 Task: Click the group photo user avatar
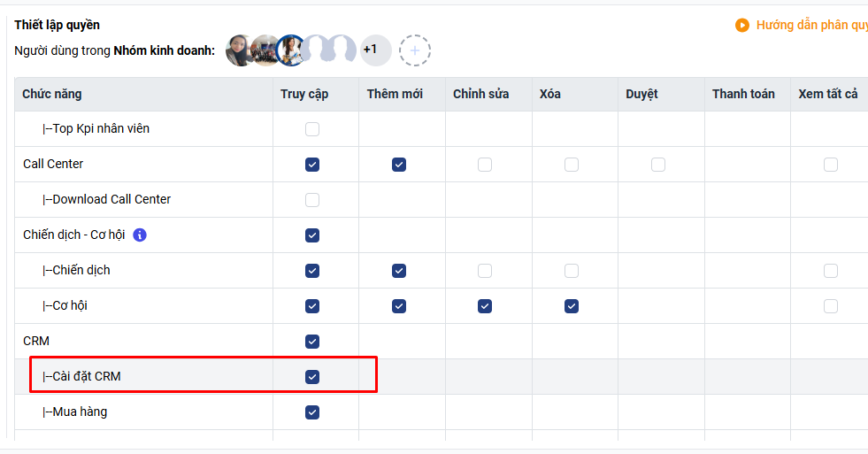tap(264, 50)
